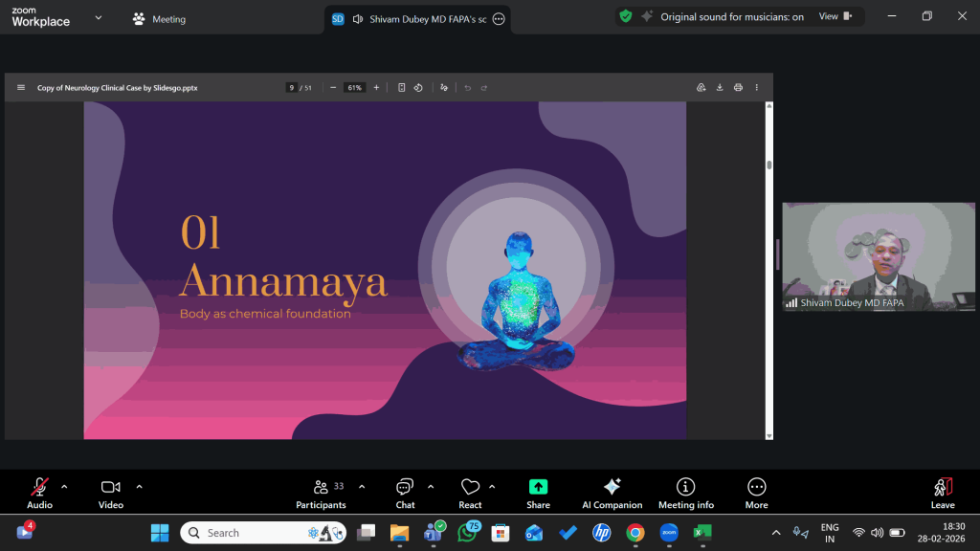This screenshot has width=980, height=551.
Task: Open the Chat panel
Action: 405,493
